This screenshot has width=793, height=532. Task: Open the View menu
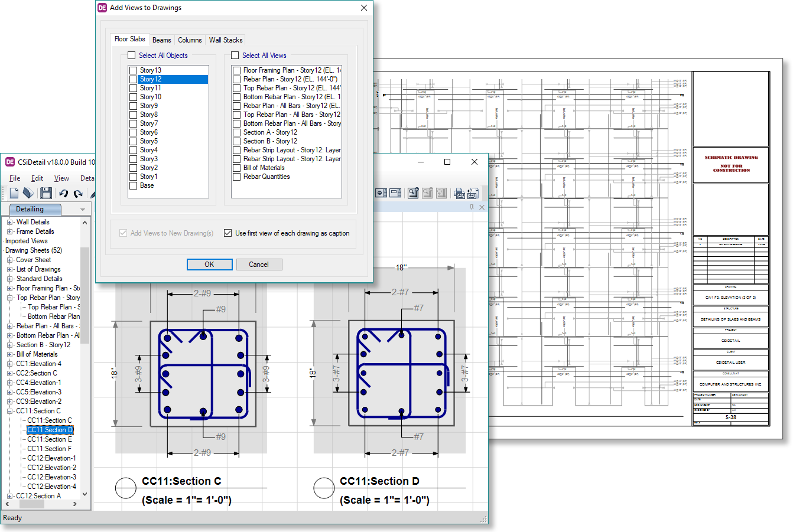point(61,178)
